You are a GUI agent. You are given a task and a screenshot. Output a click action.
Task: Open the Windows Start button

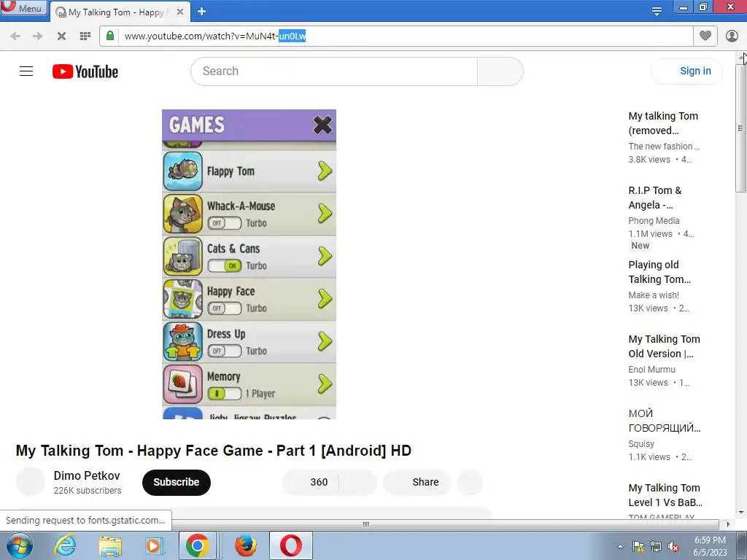click(19, 545)
